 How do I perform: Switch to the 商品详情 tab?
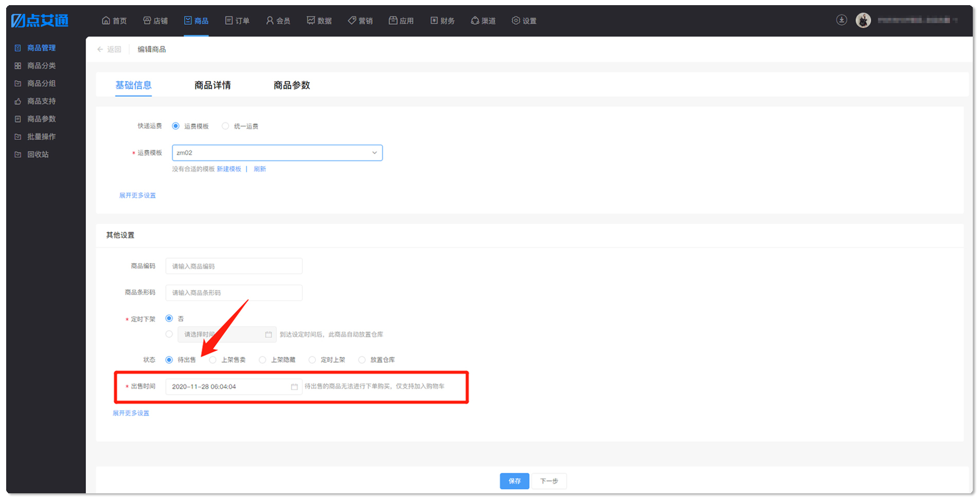(x=212, y=85)
